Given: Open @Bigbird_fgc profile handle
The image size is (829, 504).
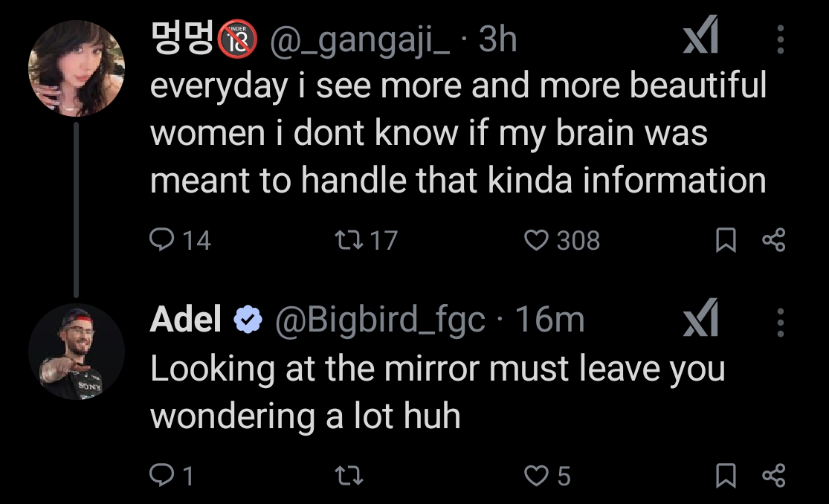Looking at the screenshot, I should click(x=380, y=320).
